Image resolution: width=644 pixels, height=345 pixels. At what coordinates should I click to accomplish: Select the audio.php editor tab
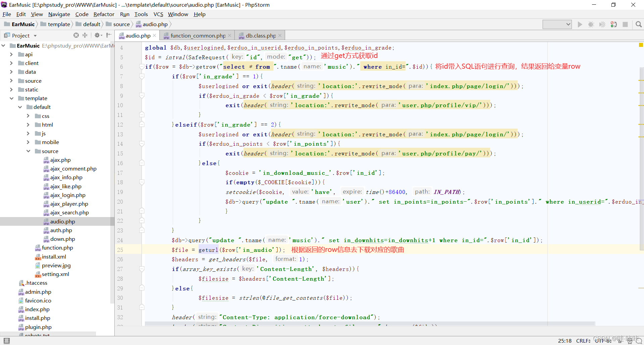(x=138, y=36)
